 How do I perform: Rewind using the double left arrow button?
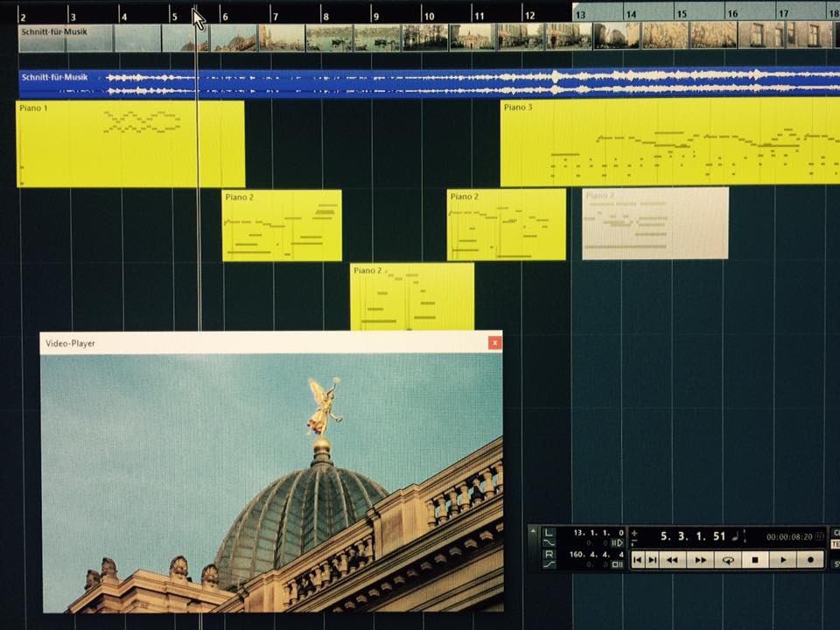pos(673,560)
